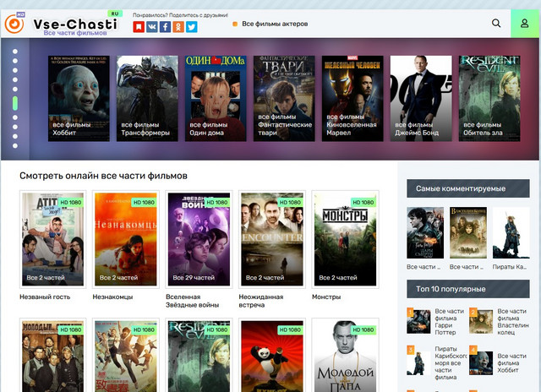
Task: Open Властелин колец thumbnail in most commented
Action: pos(468,232)
